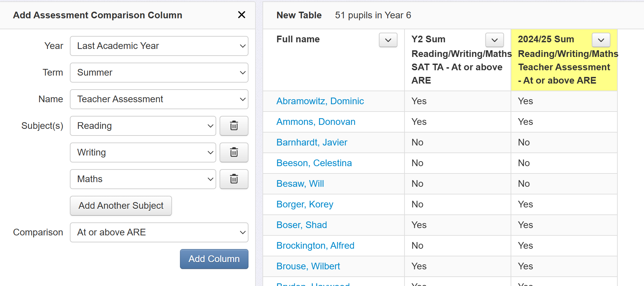The height and width of the screenshot is (286, 644).
Task: Remove the Writing subject with trash icon
Action: pyautogui.click(x=234, y=152)
